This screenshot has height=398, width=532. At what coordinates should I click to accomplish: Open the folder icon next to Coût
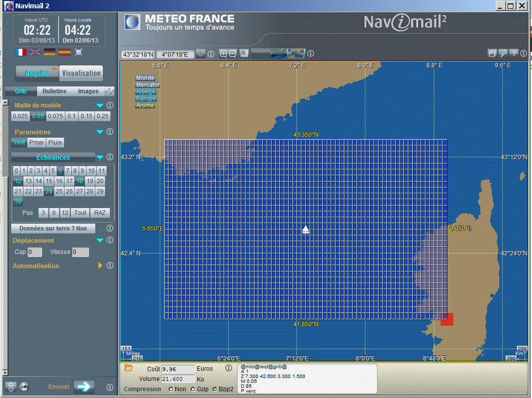click(128, 368)
